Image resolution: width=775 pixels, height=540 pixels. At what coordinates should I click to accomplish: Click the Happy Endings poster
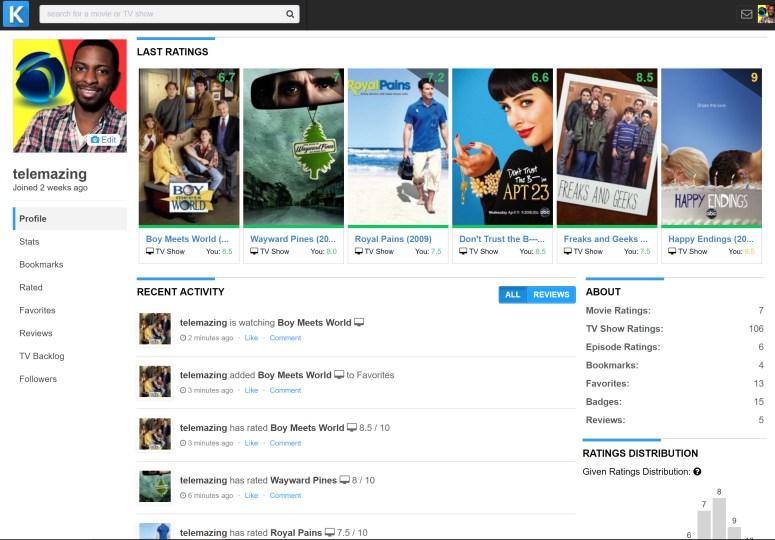(710, 147)
